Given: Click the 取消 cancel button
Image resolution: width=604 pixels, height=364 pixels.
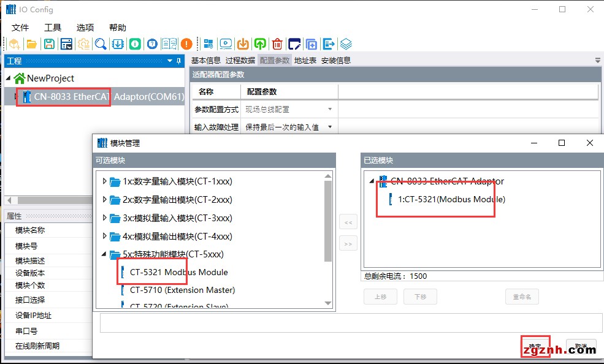Looking at the screenshot, I should click(x=580, y=347).
